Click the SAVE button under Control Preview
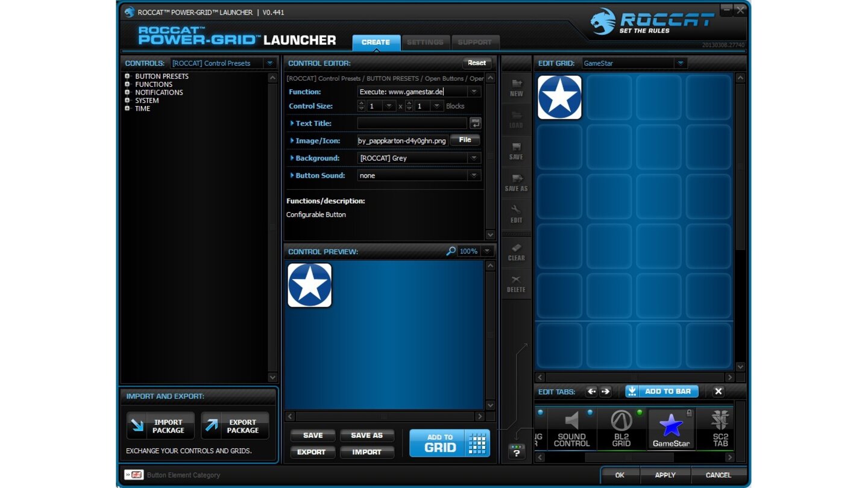The image size is (868, 488). 313,436
